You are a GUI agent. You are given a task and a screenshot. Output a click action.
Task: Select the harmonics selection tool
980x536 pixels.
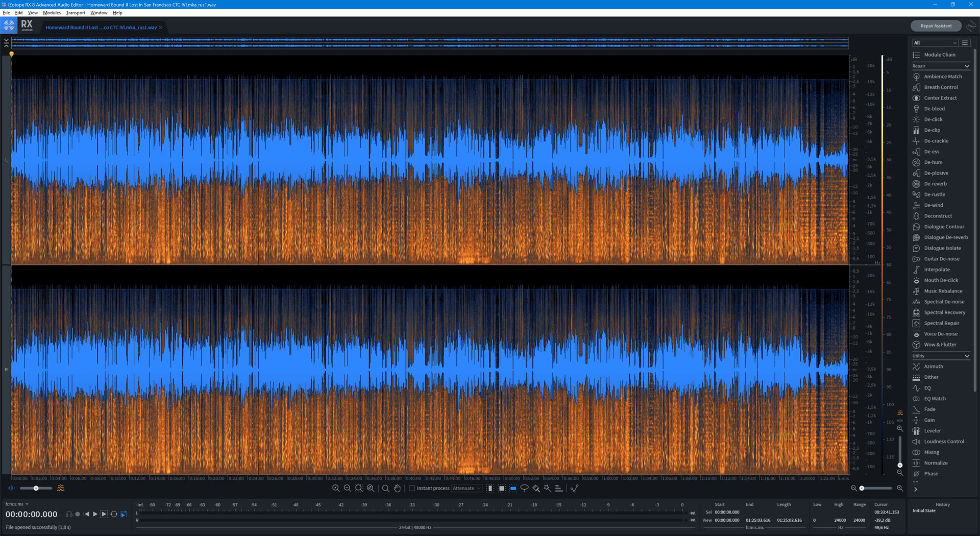pyautogui.click(x=559, y=489)
